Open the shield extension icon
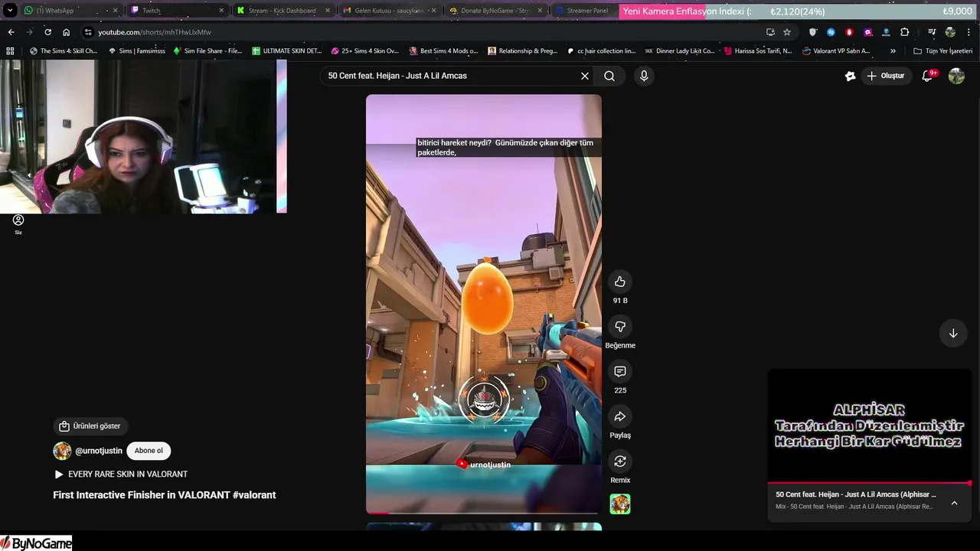The image size is (980, 551). pyautogui.click(x=812, y=32)
